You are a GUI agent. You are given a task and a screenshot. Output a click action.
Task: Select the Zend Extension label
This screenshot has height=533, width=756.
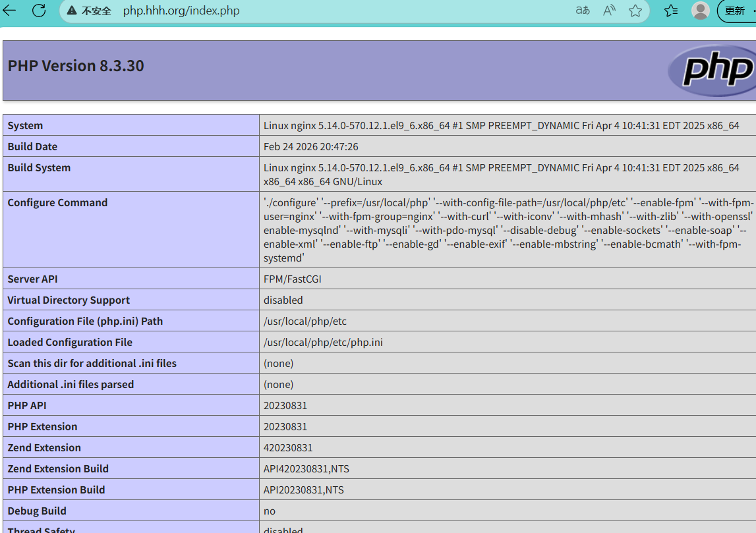(x=44, y=448)
